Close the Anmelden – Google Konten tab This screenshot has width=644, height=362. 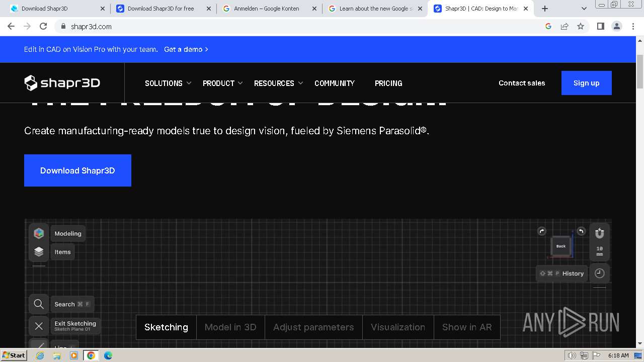coord(314,9)
